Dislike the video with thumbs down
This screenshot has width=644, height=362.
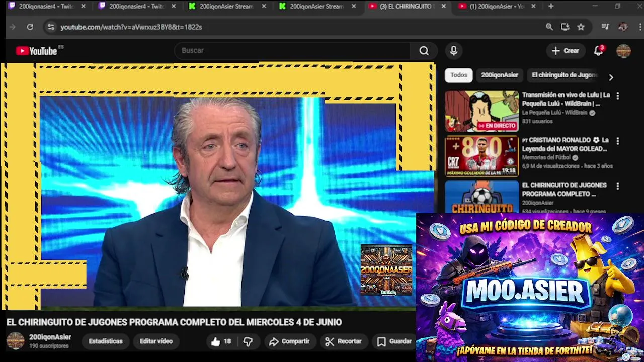248,341
